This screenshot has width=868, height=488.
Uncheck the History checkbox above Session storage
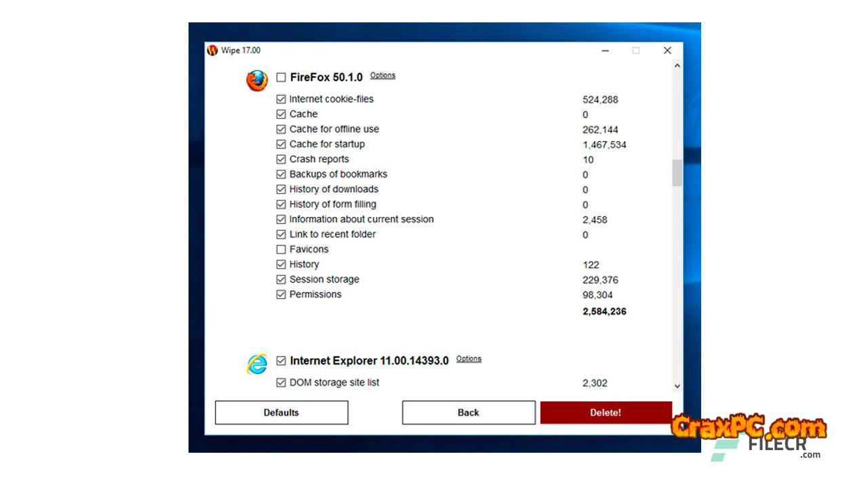[x=281, y=264]
